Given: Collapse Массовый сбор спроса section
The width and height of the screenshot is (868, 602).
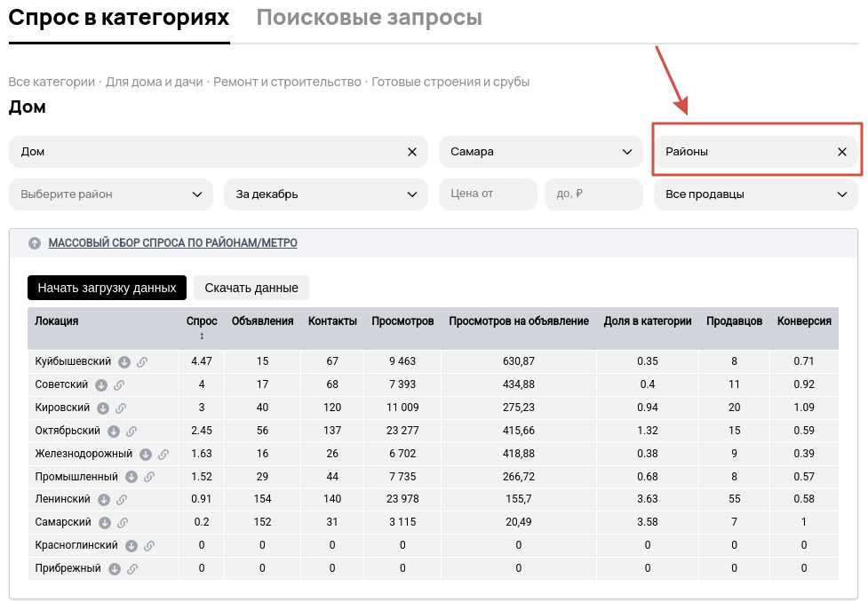Looking at the screenshot, I should click(35, 243).
